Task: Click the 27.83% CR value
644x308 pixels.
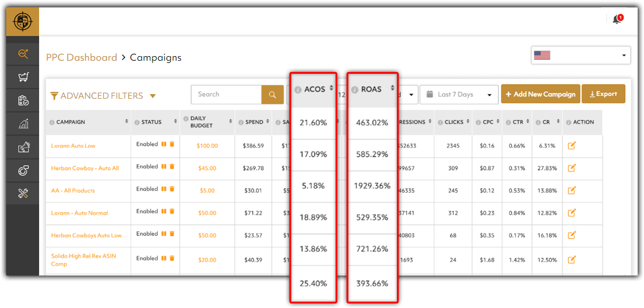Action: pos(547,168)
